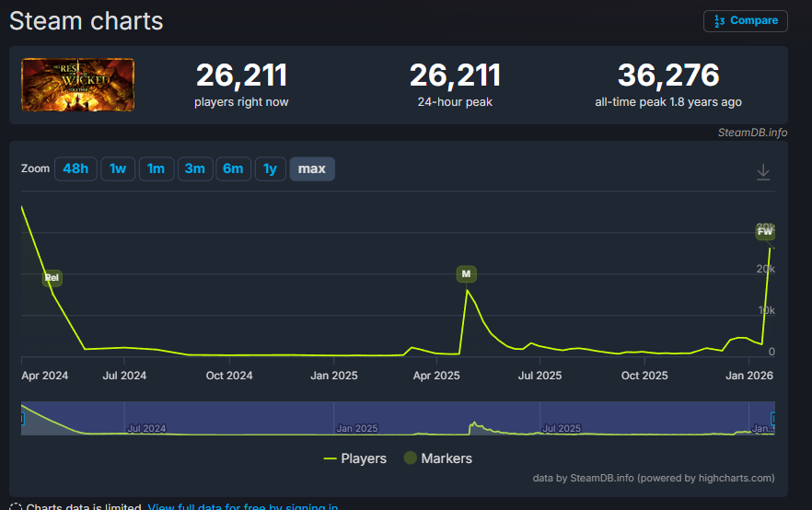Image resolution: width=812 pixels, height=510 pixels.
Task: Click the No Rest for the Wicked game thumbnail
Action: (77, 85)
